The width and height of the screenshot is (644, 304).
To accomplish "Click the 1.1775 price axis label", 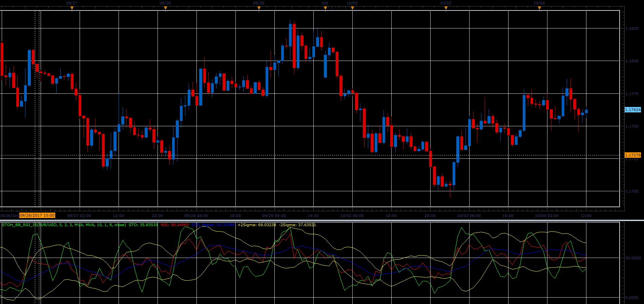I will tap(632, 94).
